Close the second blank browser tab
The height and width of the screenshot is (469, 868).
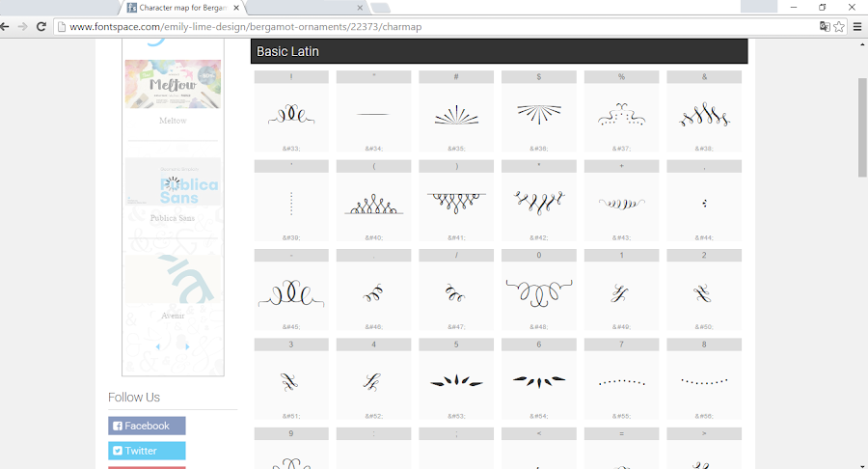pyautogui.click(x=360, y=8)
